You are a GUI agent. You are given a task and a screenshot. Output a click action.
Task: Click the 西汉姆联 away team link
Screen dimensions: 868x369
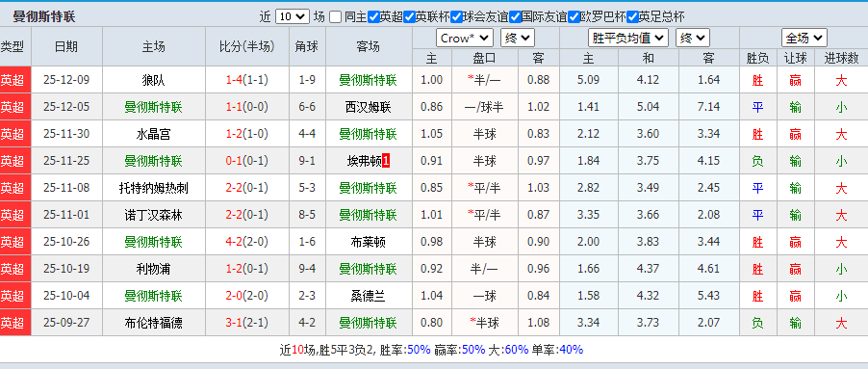pos(369,108)
